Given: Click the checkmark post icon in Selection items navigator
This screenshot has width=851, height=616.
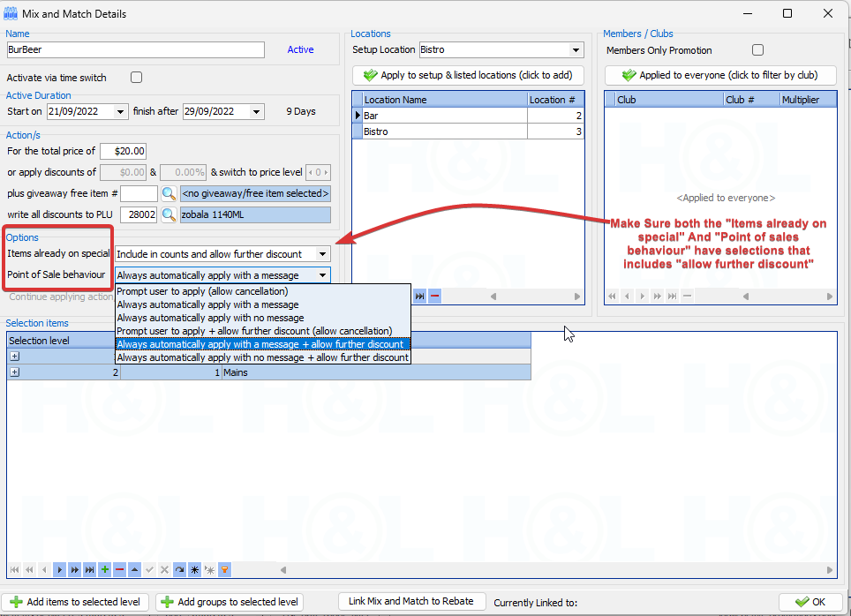Looking at the screenshot, I should [x=150, y=570].
